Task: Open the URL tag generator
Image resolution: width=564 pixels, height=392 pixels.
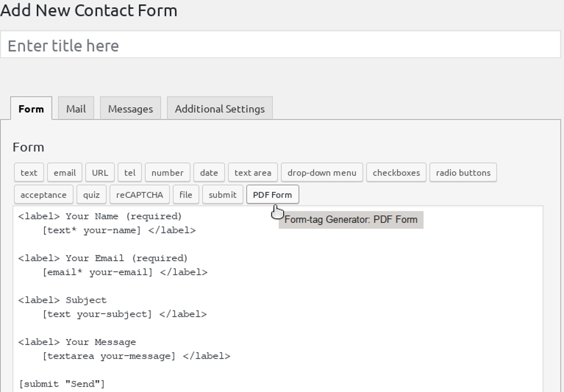Action: pos(100,172)
